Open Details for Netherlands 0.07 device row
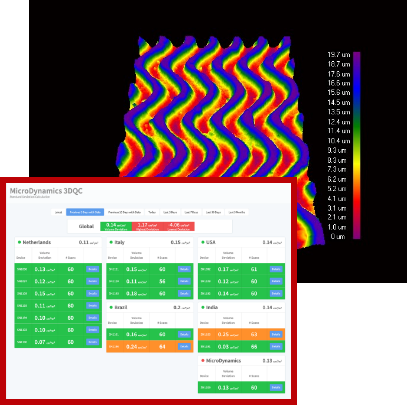This screenshot has width=407, height=405. [93, 342]
